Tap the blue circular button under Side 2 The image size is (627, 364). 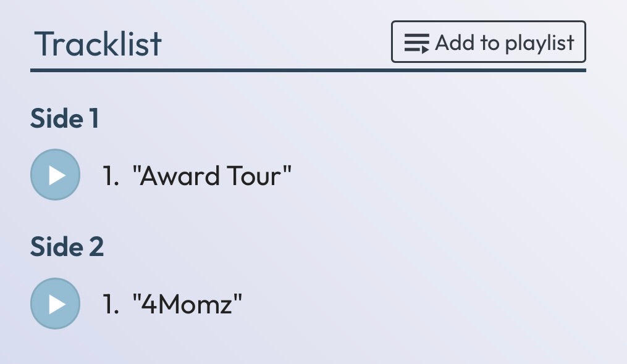[55, 304]
